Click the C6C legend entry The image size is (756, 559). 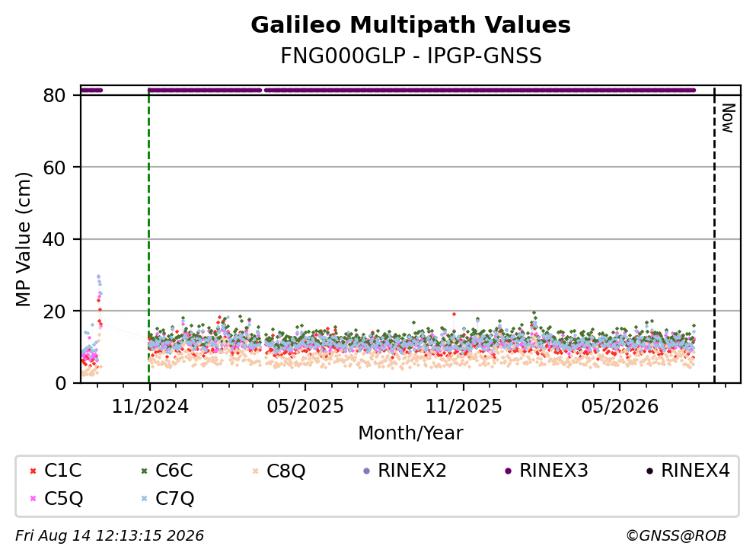point(167,470)
